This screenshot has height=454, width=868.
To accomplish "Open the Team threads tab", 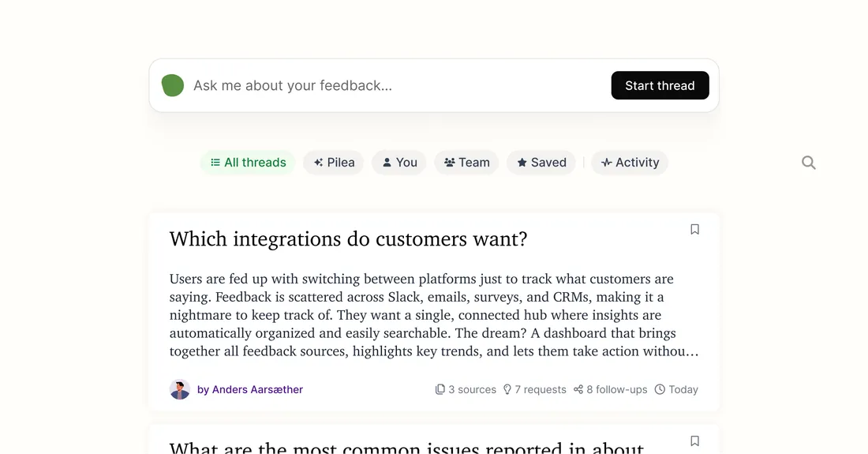I will 466,162.
